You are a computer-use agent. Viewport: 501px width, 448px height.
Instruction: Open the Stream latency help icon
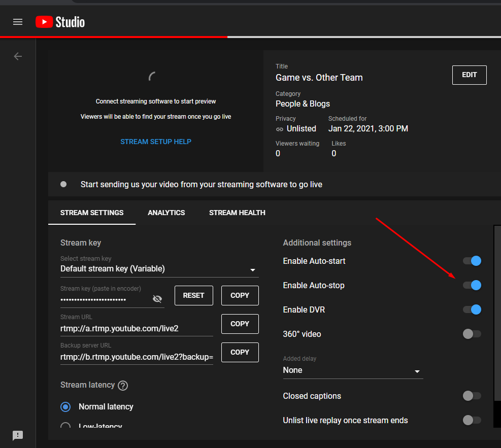click(x=122, y=386)
